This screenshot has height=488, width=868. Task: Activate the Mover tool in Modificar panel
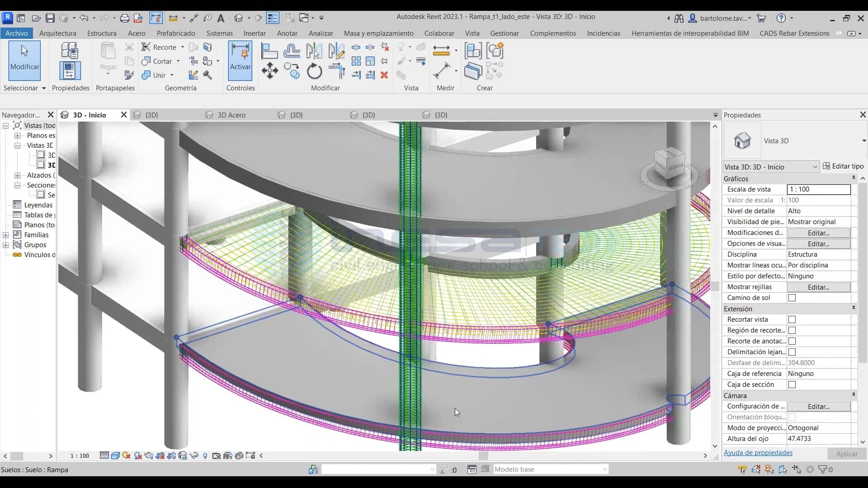(270, 71)
